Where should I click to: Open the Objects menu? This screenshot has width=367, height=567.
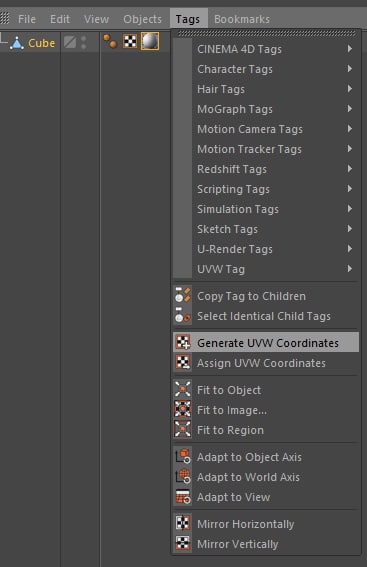(142, 19)
